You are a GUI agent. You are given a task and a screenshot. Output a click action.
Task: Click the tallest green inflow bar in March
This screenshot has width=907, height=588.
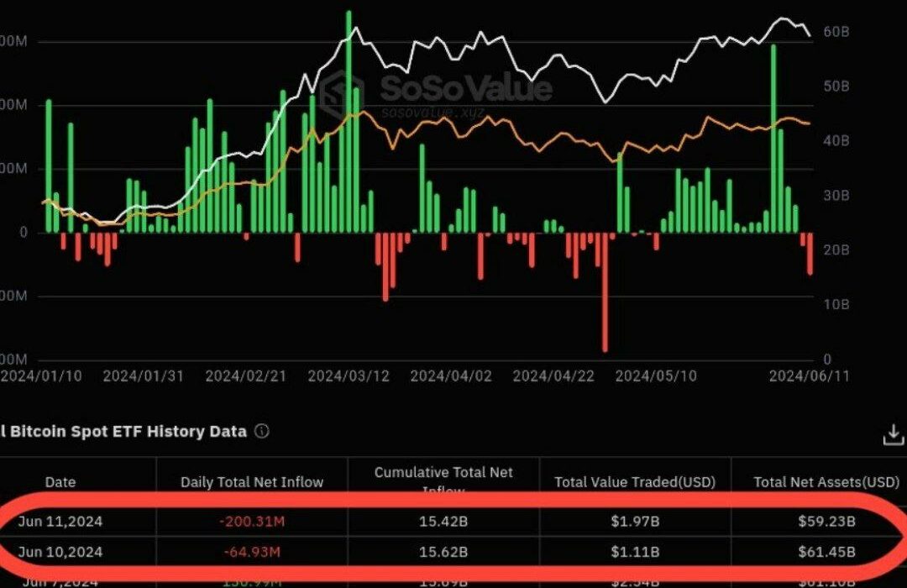349,122
